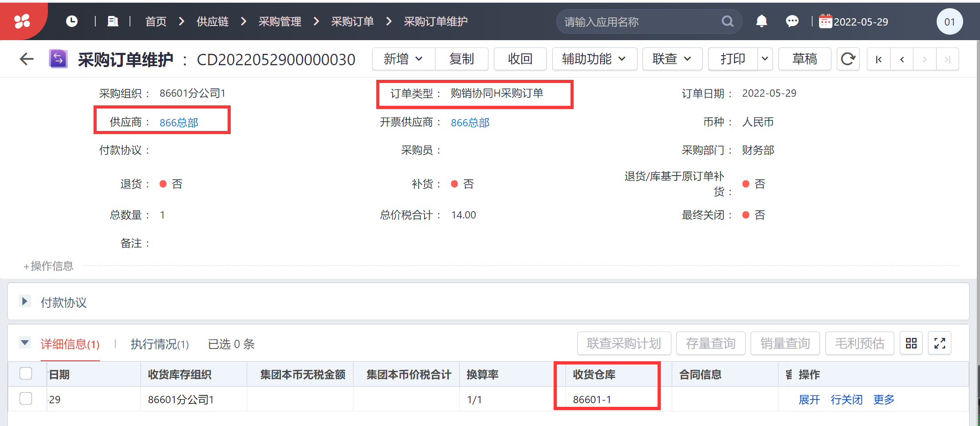The width and height of the screenshot is (980, 426).
Task: Open the 辅助功能 dropdown
Action: pos(594,59)
